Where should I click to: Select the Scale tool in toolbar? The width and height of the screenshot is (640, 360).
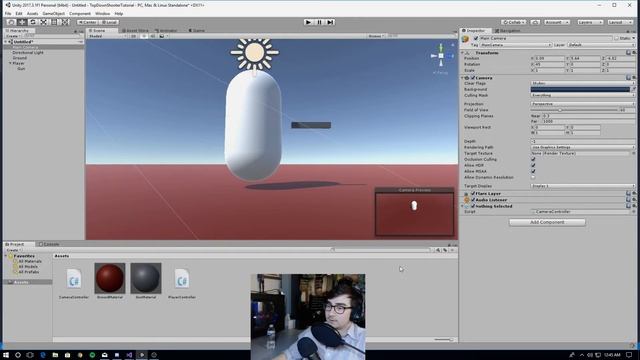44,22
